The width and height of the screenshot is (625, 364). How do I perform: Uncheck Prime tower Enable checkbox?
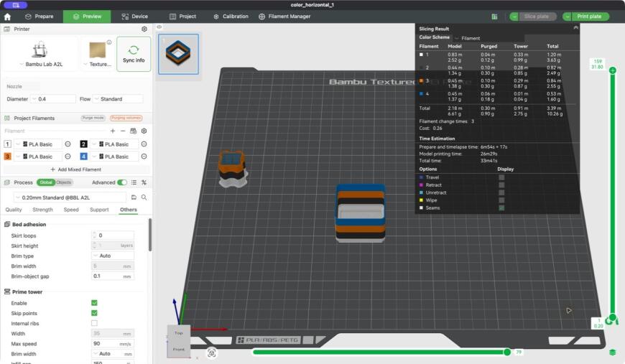click(94, 303)
